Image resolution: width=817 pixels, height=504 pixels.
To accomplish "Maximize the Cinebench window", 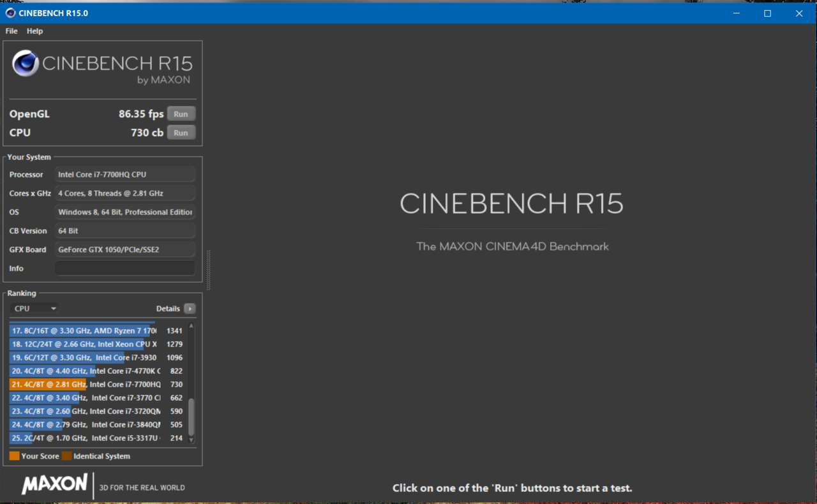I will [768, 13].
